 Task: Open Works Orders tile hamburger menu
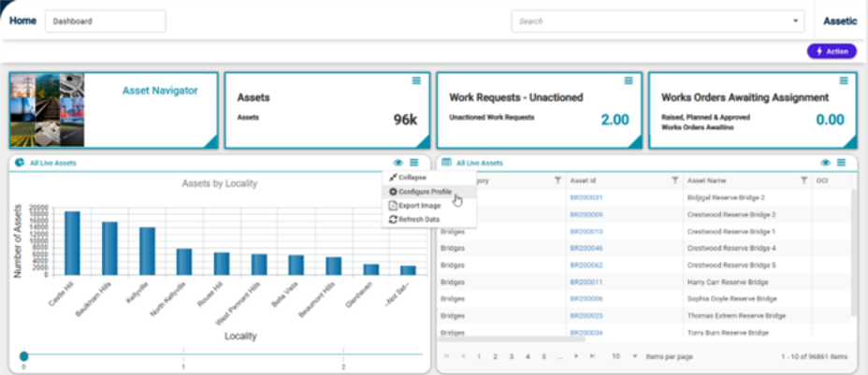pyautogui.click(x=842, y=81)
